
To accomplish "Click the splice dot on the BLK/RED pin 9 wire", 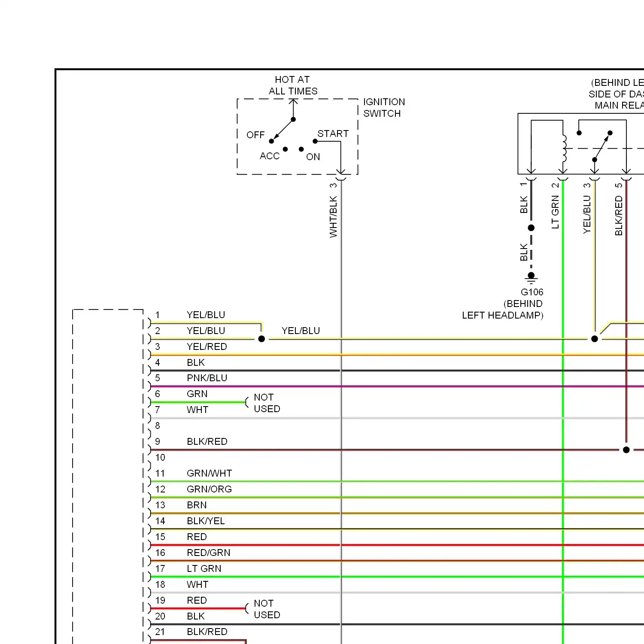I will [626, 450].
